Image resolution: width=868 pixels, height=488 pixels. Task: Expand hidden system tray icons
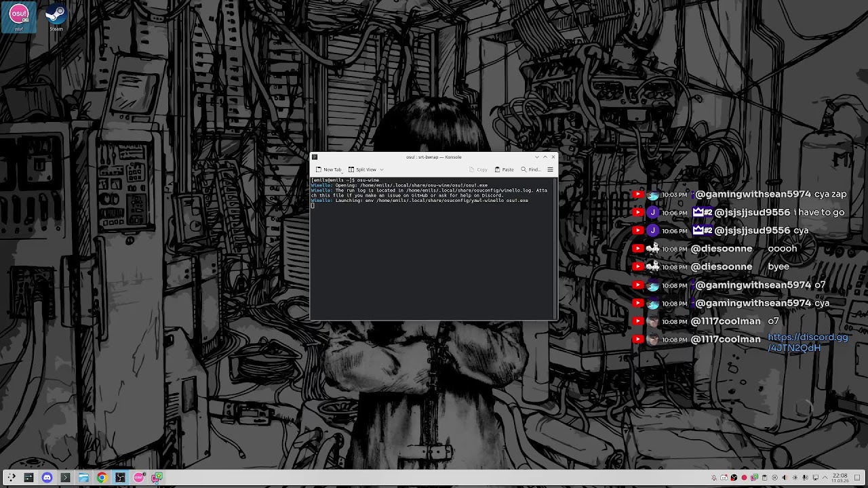tap(825, 478)
